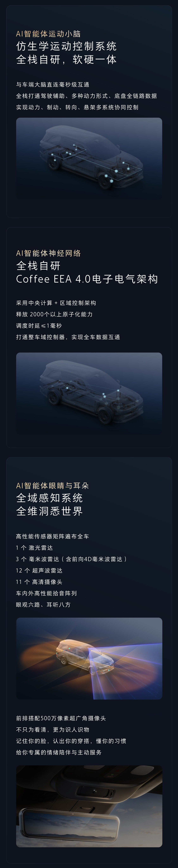Click the line 11 个 高清摄像头

tap(39, 582)
